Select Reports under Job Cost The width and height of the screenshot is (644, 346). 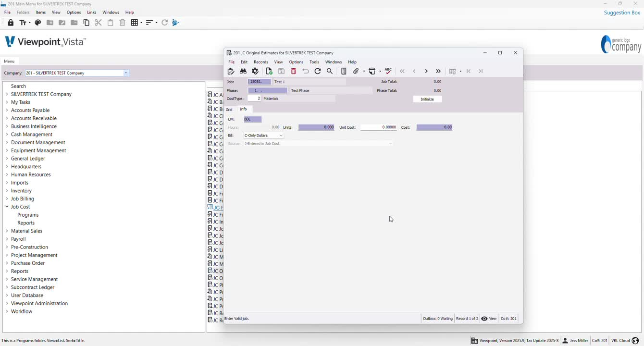pyautogui.click(x=26, y=223)
